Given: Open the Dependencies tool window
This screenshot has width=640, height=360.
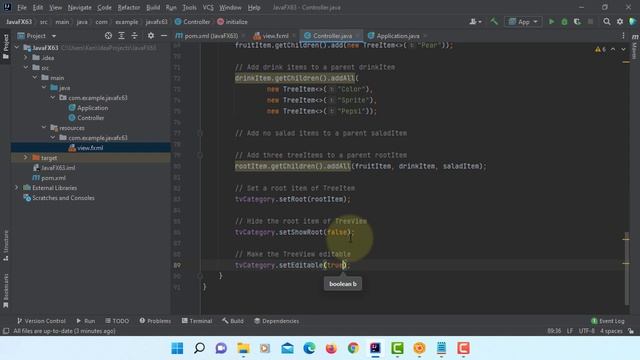Looking at the screenshot, I should [276, 321].
